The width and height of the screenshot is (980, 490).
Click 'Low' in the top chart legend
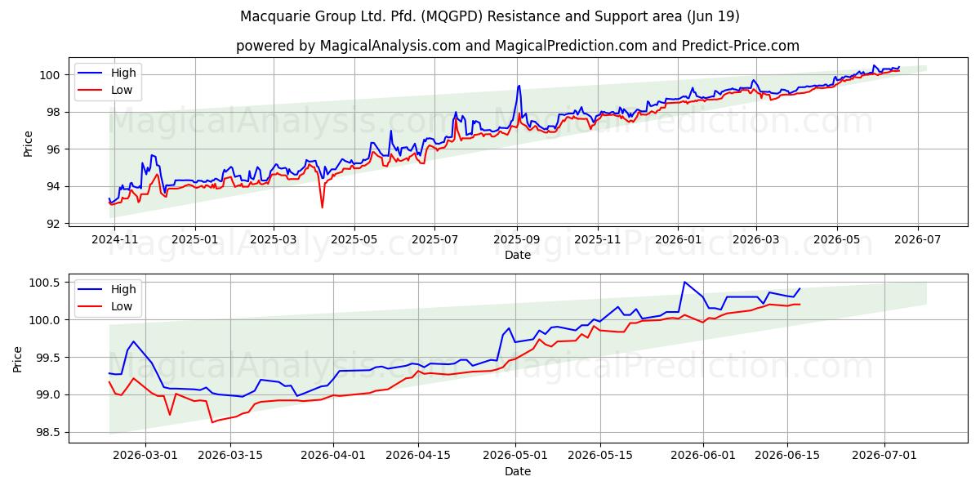pyautogui.click(x=122, y=90)
